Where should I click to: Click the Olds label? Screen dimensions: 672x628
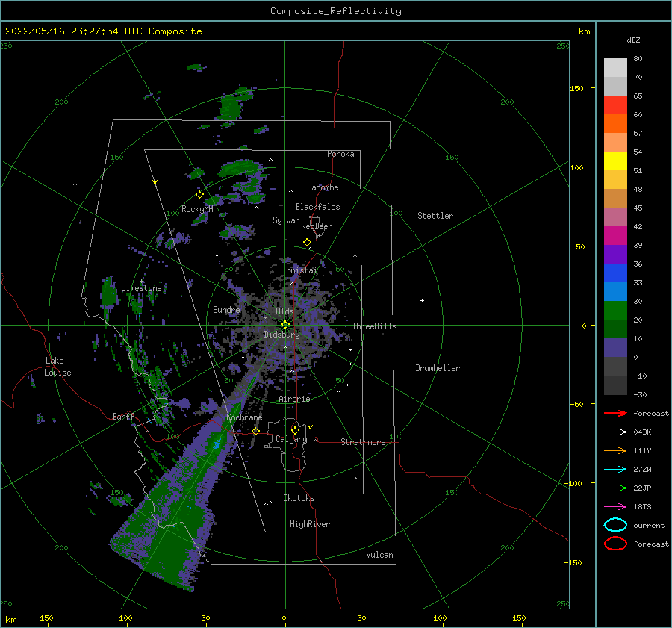click(284, 311)
